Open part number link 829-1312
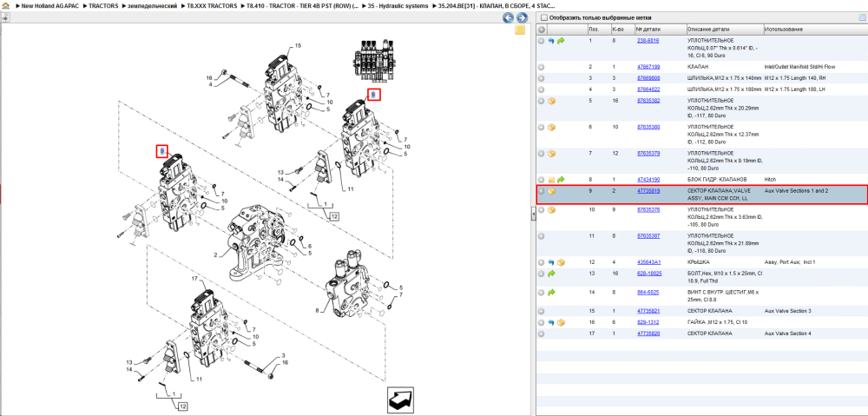This screenshot has width=868, height=416. coord(648,322)
